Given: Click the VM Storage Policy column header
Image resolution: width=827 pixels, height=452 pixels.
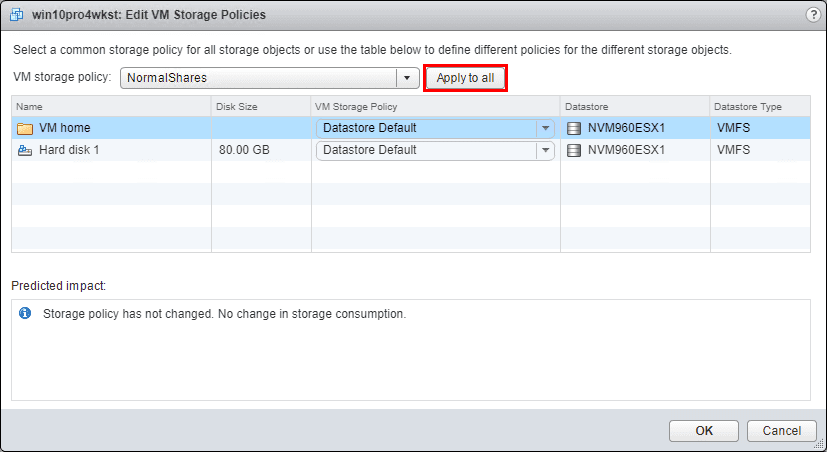Looking at the screenshot, I should (434, 106).
